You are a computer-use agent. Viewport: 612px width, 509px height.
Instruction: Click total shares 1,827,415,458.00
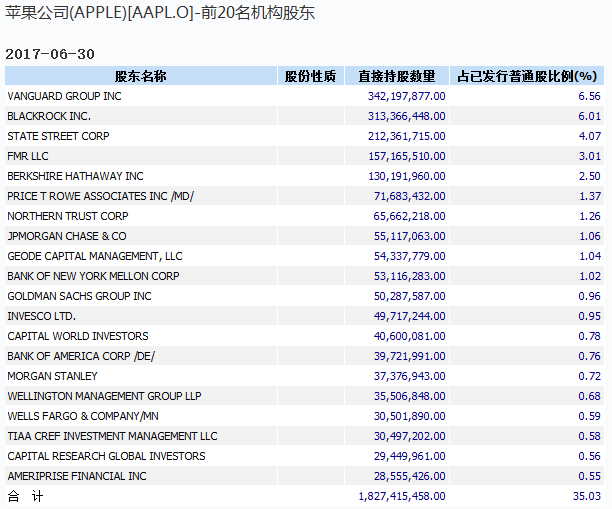coord(402,496)
